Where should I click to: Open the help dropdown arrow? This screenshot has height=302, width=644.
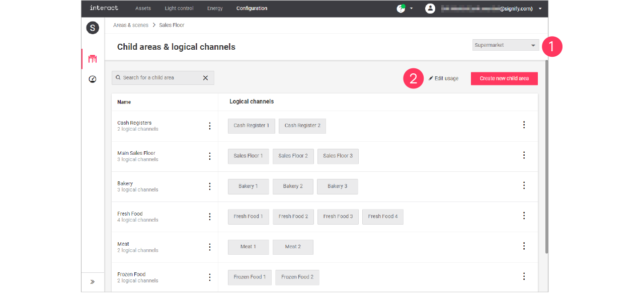tap(412, 9)
